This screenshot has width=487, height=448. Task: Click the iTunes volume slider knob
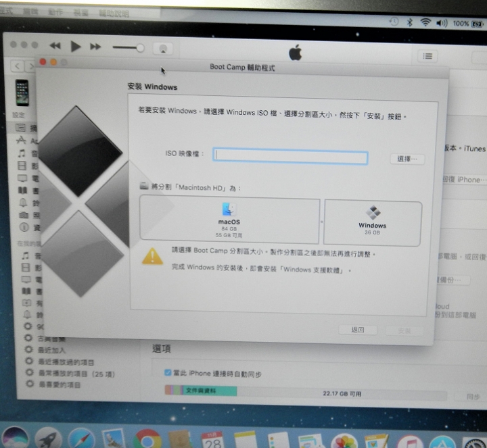click(x=141, y=48)
